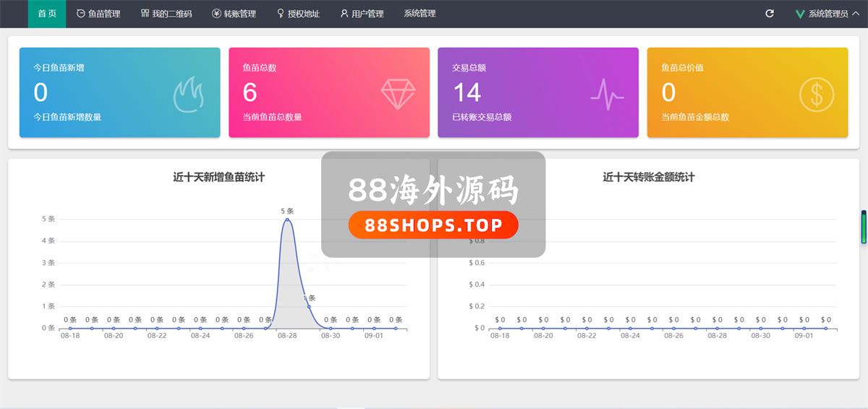The width and height of the screenshot is (868, 409).
Task: Click the 1 条 data point on the chart
Action: point(309,306)
